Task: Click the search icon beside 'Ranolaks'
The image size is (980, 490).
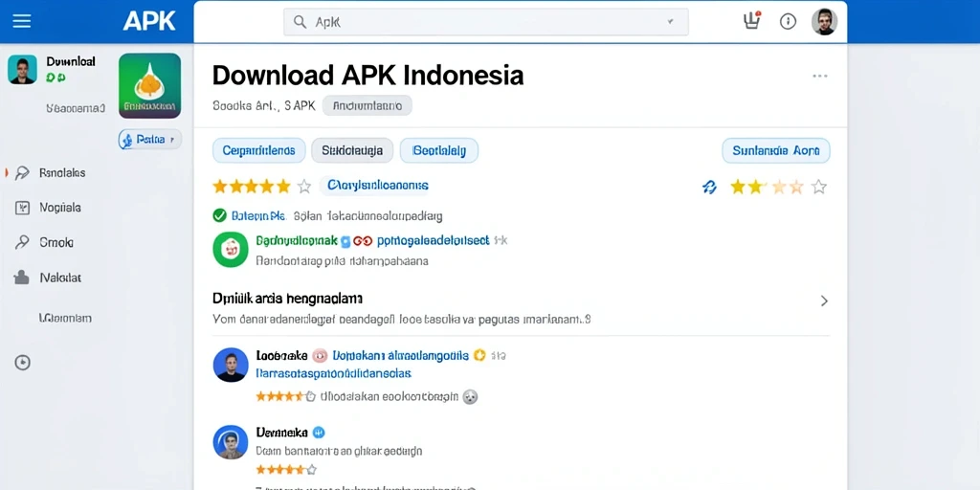Action: point(22,173)
